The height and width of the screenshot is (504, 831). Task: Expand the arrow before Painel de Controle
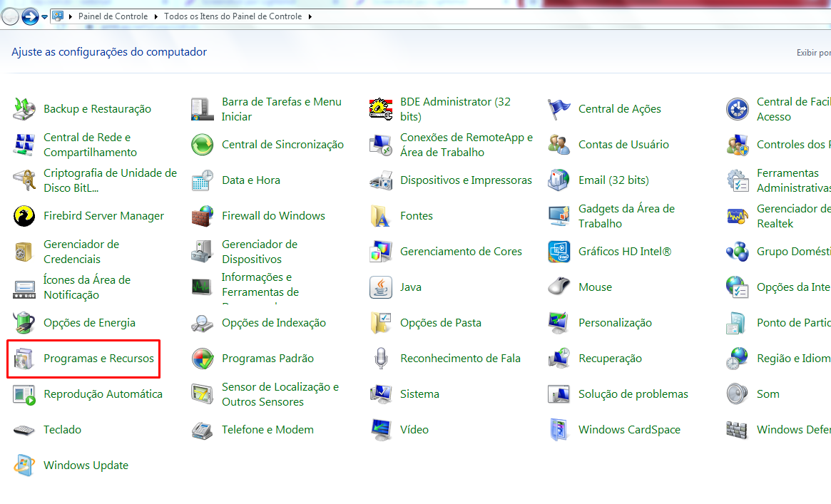click(71, 16)
